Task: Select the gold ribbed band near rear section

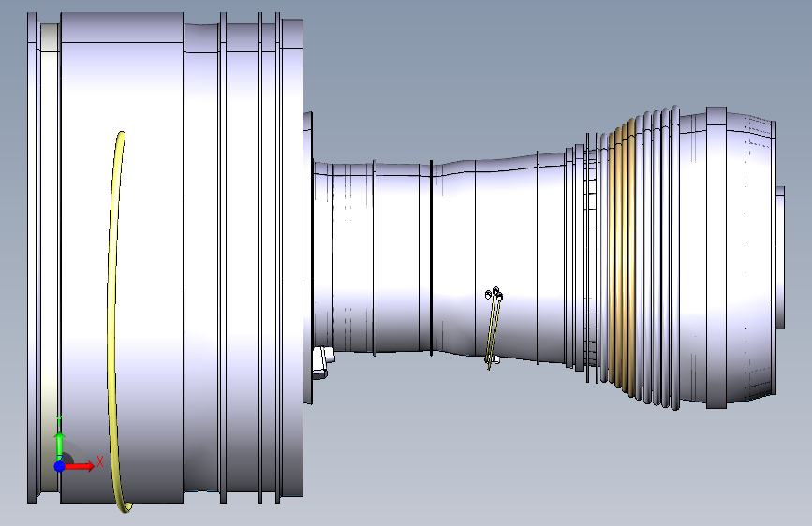Action: pyautogui.click(x=622, y=257)
